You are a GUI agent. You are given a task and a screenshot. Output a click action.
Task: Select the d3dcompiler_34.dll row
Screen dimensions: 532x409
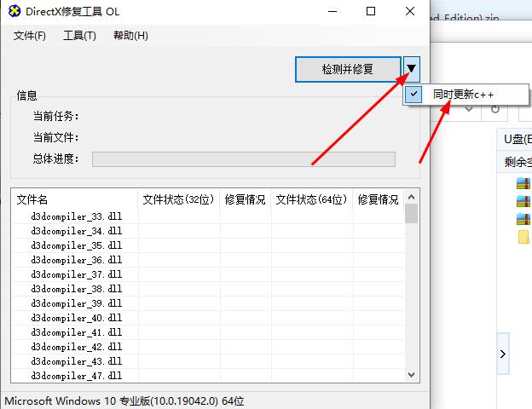pyautogui.click(x=208, y=231)
